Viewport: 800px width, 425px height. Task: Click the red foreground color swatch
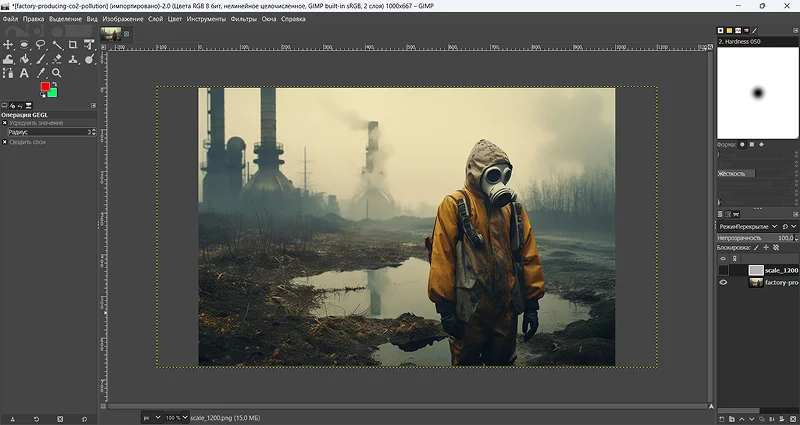(45, 87)
